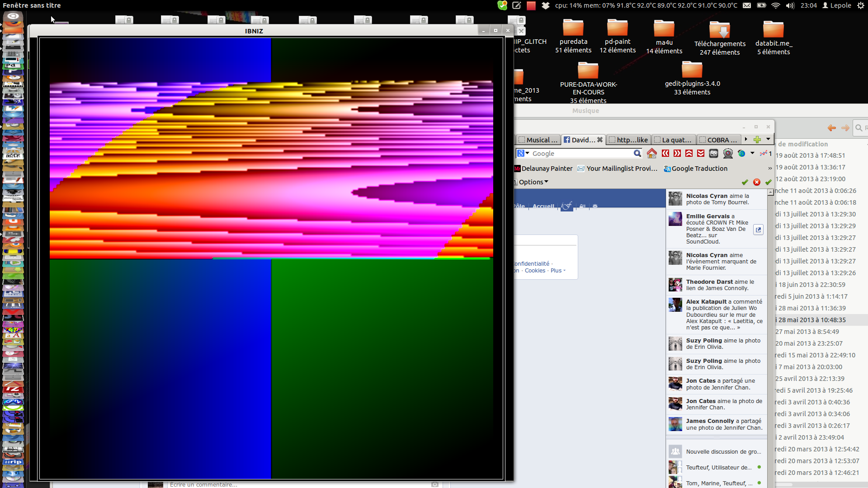Expand the Options dropdown menu
868x488 pixels.
tap(533, 182)
